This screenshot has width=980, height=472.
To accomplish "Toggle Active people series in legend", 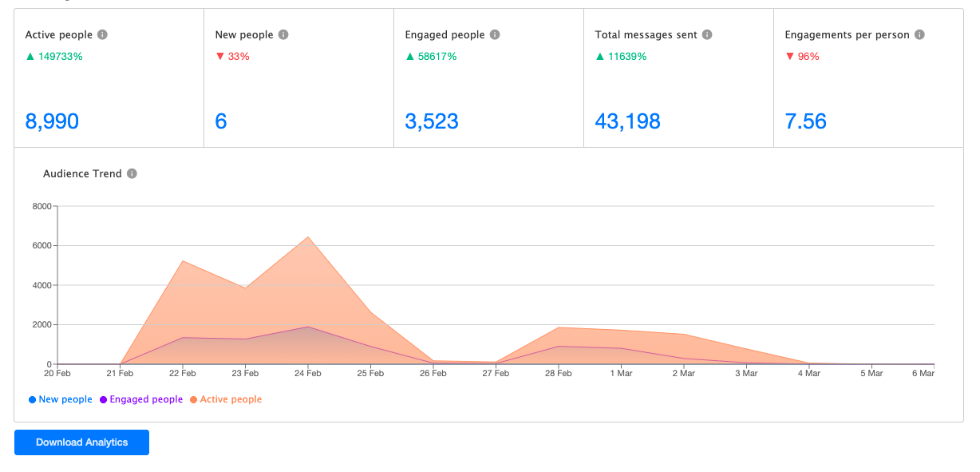I will (226, 399).
